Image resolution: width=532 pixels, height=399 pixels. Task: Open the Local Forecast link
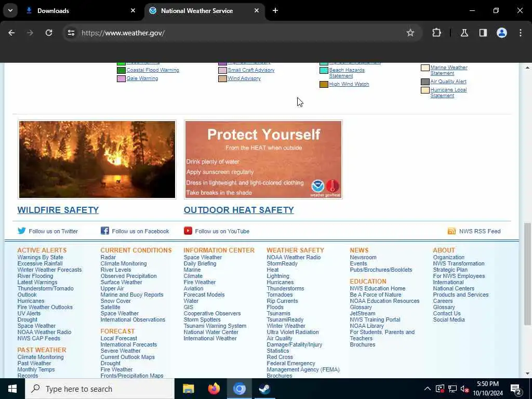[119, 338]
